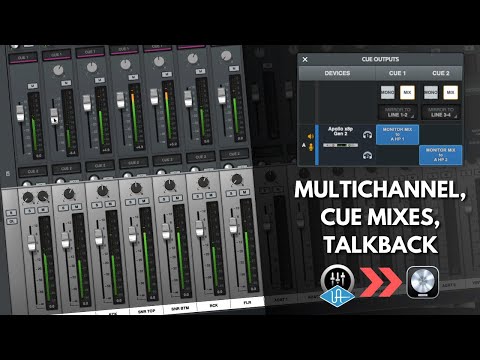Click the fader on the +5.0 cue strip
The width and height of the screenshot is (480, 360).
tap(154, 97)
